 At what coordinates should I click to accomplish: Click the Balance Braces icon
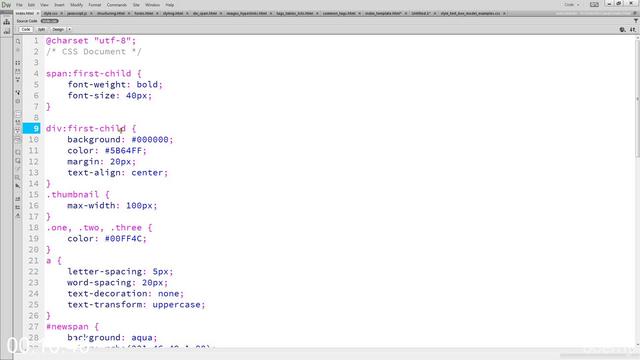coord(18,101)
